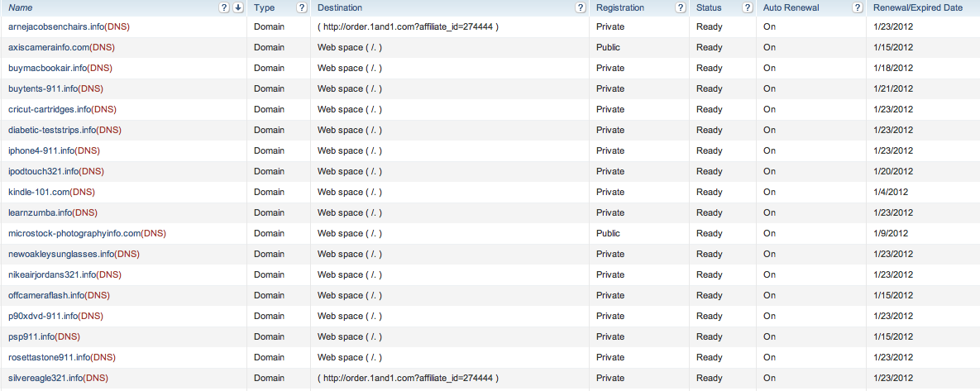Open iphone4-911.info domain link
Image resolution: width=980 pixels, height=391 pixels.
click(x=41, y=150)
